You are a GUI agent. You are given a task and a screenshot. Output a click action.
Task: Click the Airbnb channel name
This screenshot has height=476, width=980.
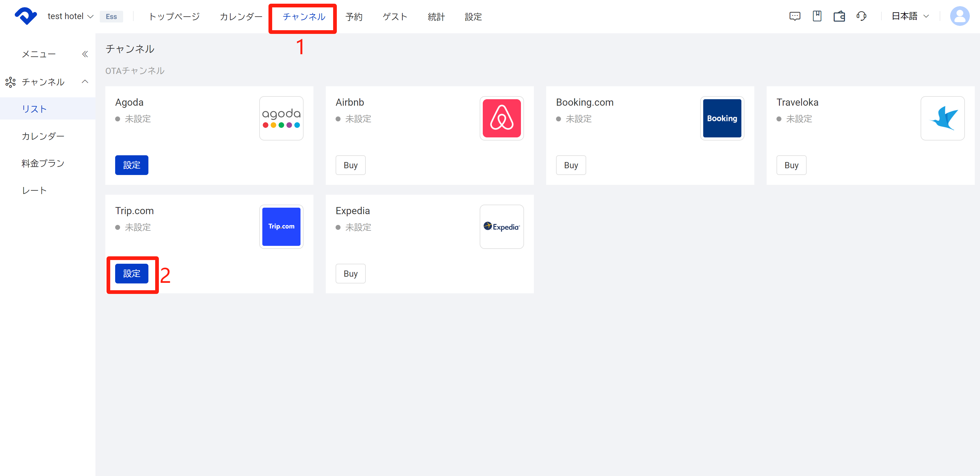click(x=350, y=102)
